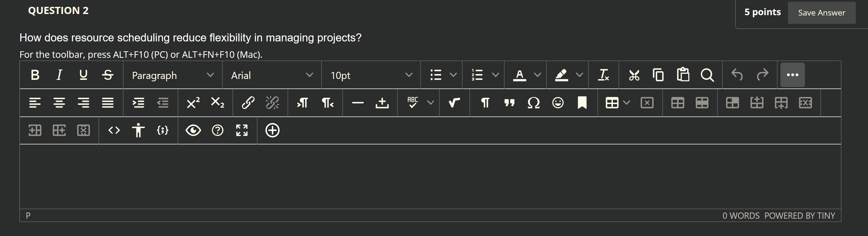Open the Arial font family dropdown
This screenshot has height=236, width=868.
click(x=271, y=75)
